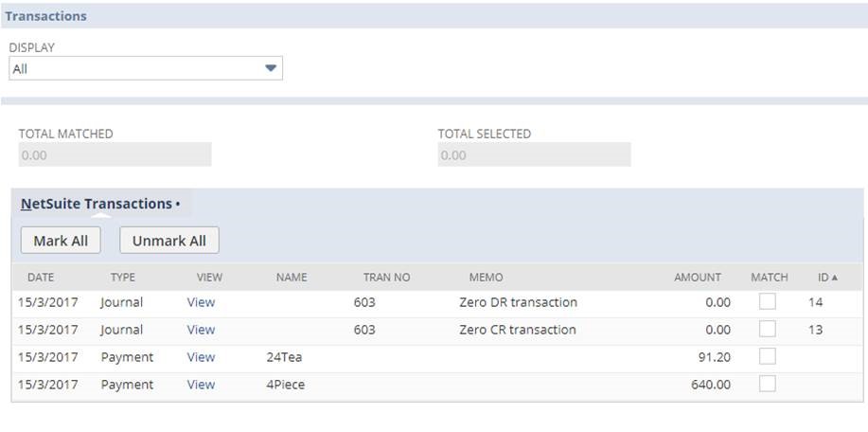
Task: Sort by the Memo column header
Action: (x=486, y=278)
